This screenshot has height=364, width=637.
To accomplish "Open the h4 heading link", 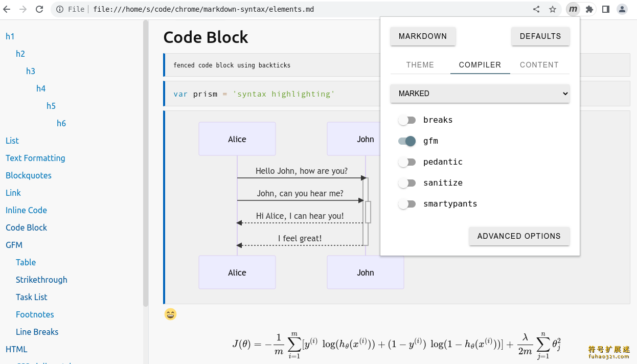I will (x=41, y=88).
